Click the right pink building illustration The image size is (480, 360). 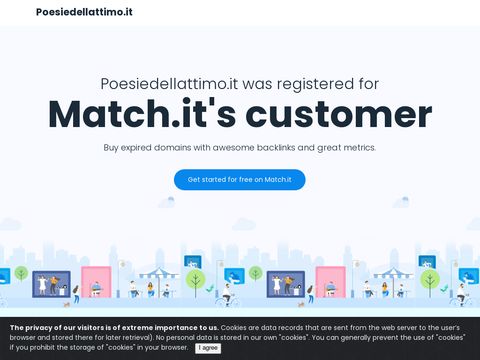[331, 282]
